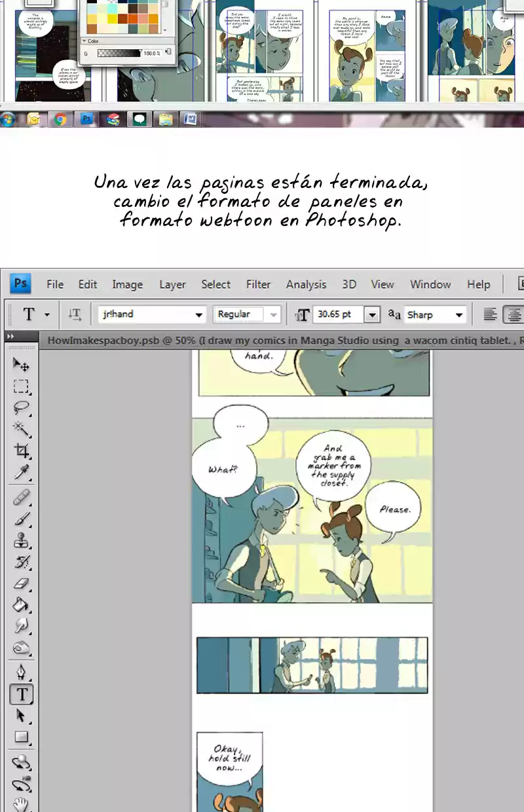Screen dimensions: 524x812
Task: Click the 30.65 pt font size field
Action: click(x=337, y=315)
